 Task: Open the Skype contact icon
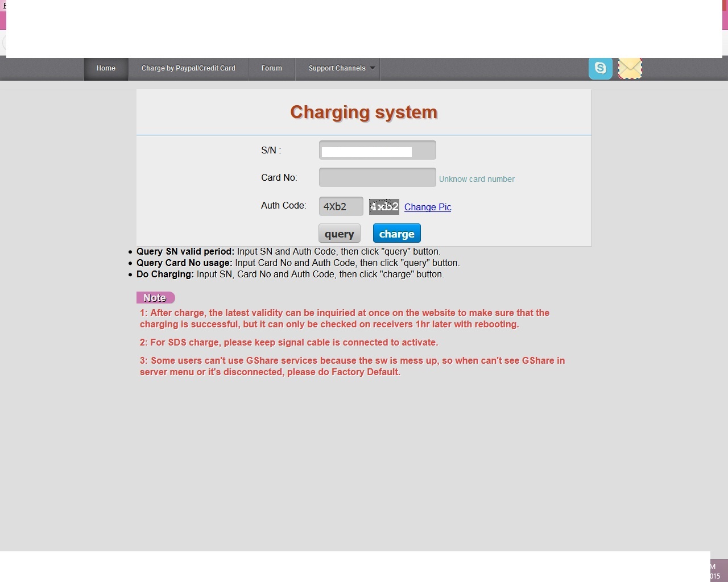(600, 68)
